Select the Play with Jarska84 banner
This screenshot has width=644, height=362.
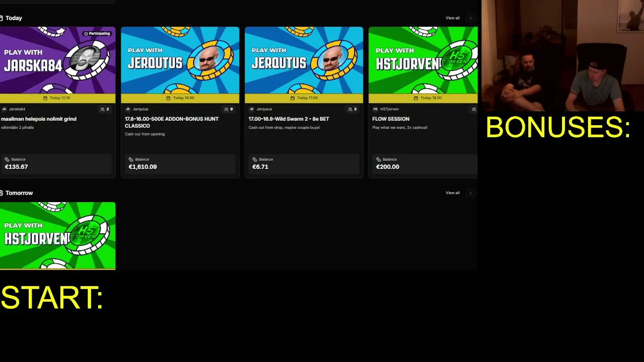click(57, 60)
